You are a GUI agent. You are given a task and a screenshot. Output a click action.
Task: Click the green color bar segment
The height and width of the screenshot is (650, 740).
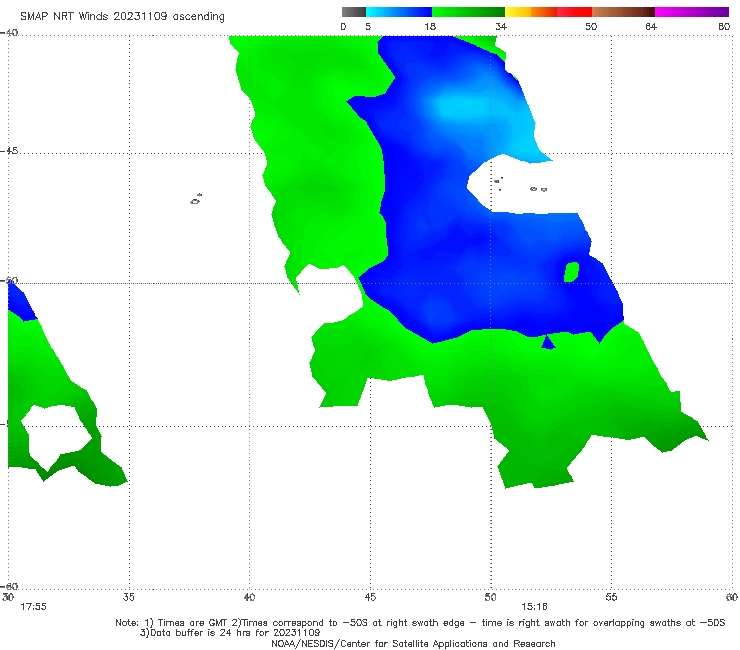pos(468,12)
